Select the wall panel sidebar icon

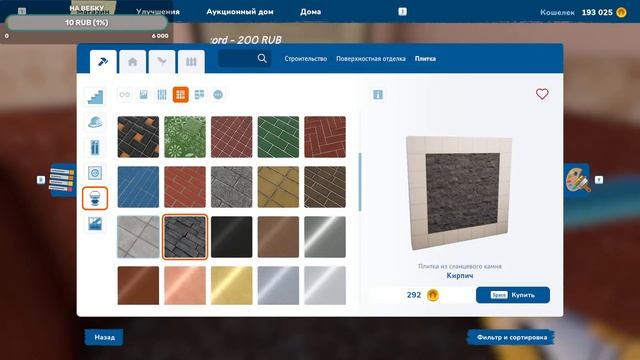(95, 224)
